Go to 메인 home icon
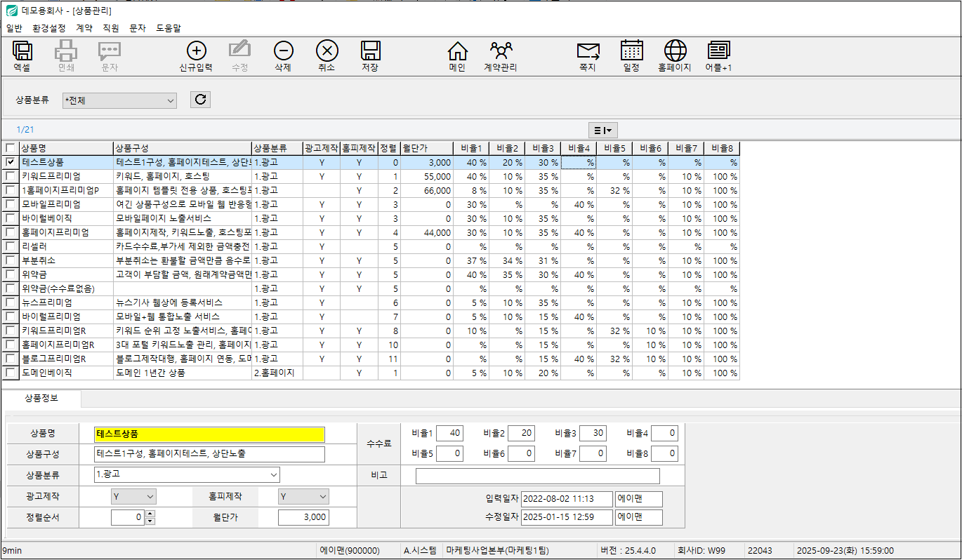The height and width of the screenshot is (560, 962). pyautogui.click(x=457, y=51)
